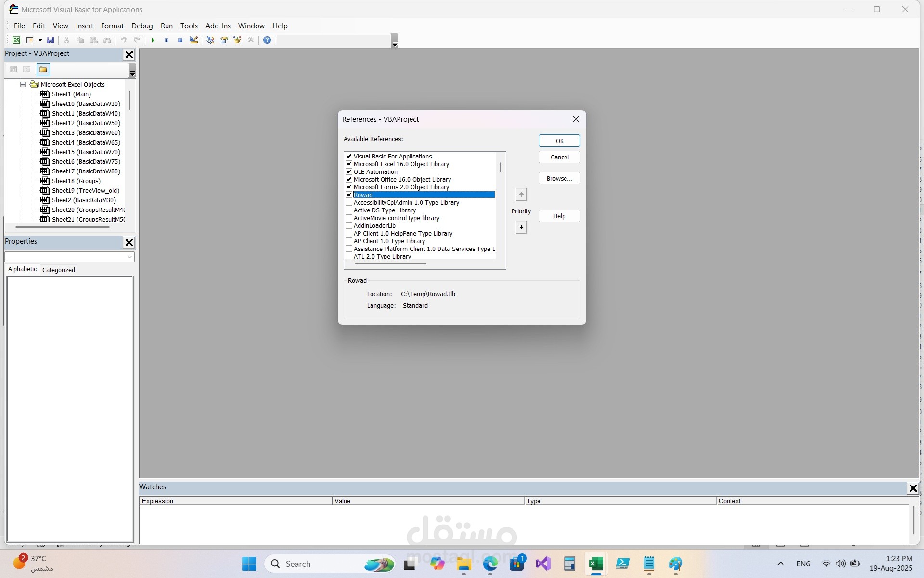Click View Object icon in Project panel

(x=27, y=70)
